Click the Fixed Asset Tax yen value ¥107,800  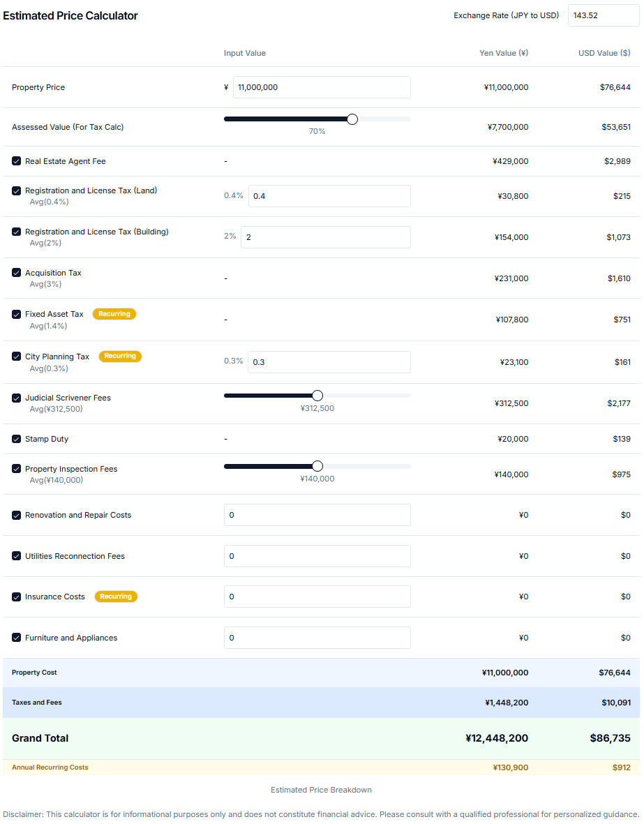pyautogui.click(x=512, y=320)
